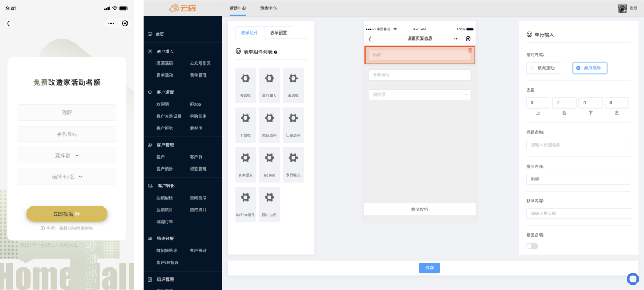Click the record-circle icon on left mobile screen
644x290 pixels.
click(x=125, y=23)
